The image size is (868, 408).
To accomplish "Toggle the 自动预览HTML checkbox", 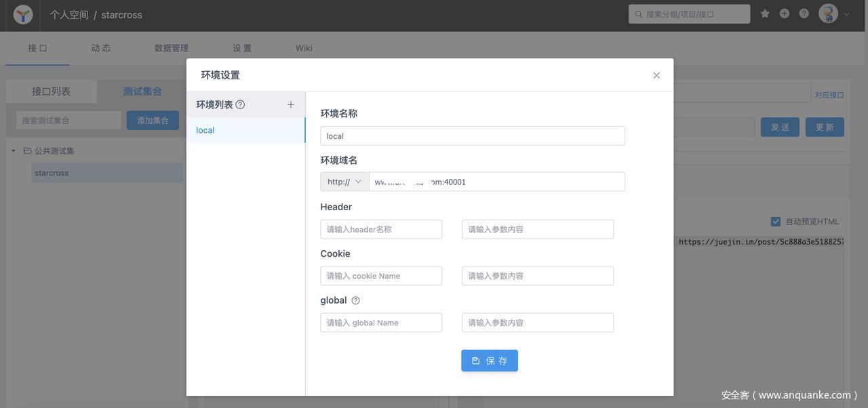I will coord(776,222).
